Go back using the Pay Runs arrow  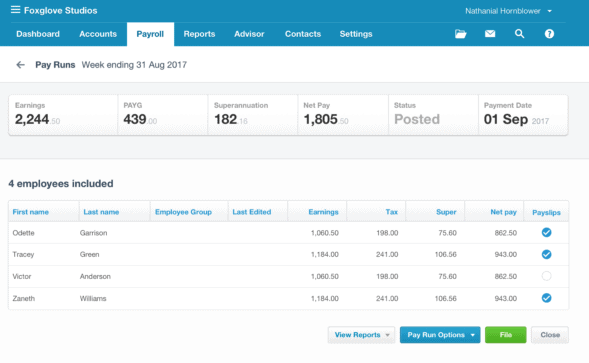20,65
